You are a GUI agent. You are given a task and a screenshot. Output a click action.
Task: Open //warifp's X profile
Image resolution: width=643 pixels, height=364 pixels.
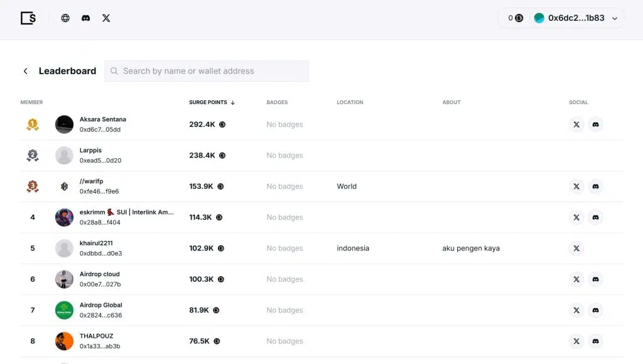pos(576,186)
